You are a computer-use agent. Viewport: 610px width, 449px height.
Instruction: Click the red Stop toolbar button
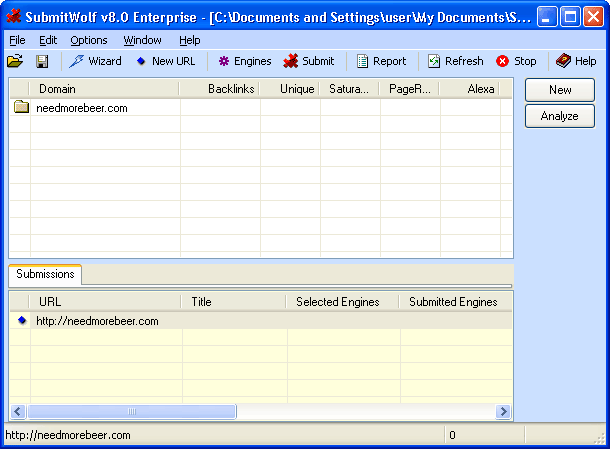point(516,61)
